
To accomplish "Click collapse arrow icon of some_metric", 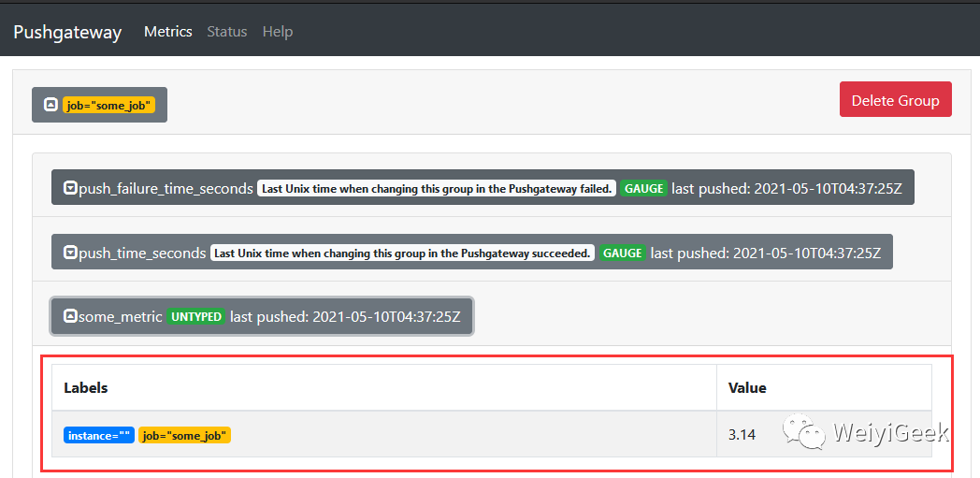I will click(x=71, y=317).
